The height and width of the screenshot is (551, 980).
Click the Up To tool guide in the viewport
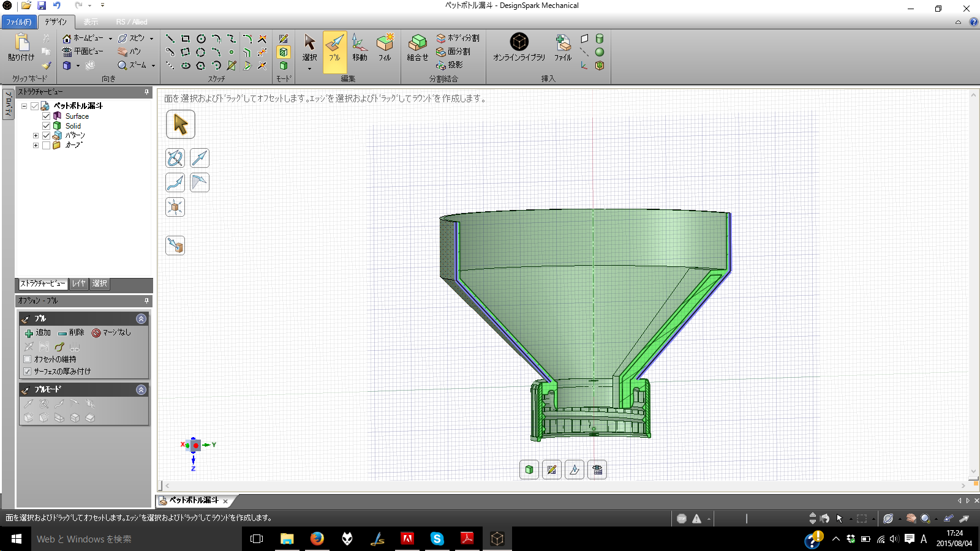175,246
